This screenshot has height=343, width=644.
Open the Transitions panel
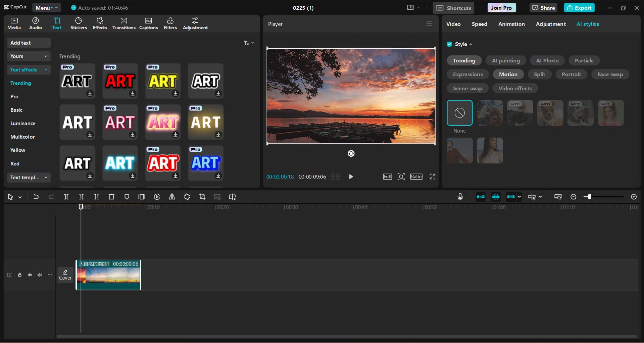click(x=123, y=23)
